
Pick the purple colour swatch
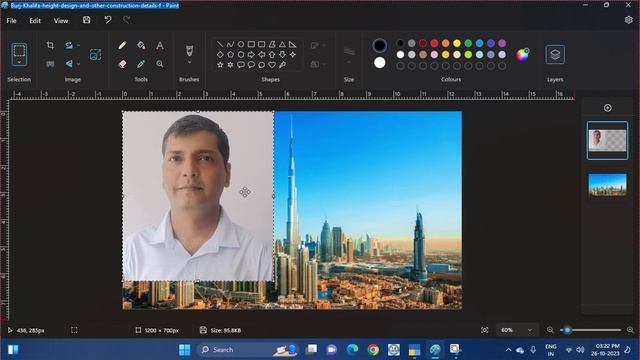[502, 43]
